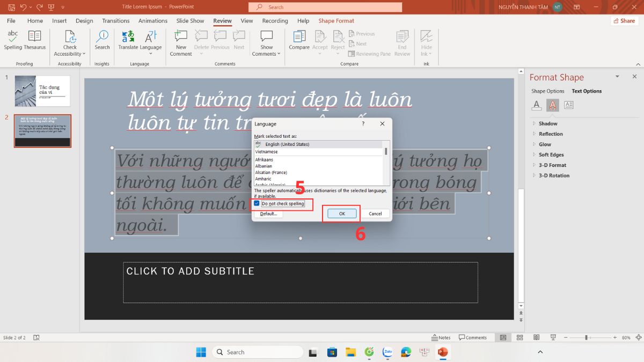
Task: Switch to the Shape Format tab
Action: (336, 21)
